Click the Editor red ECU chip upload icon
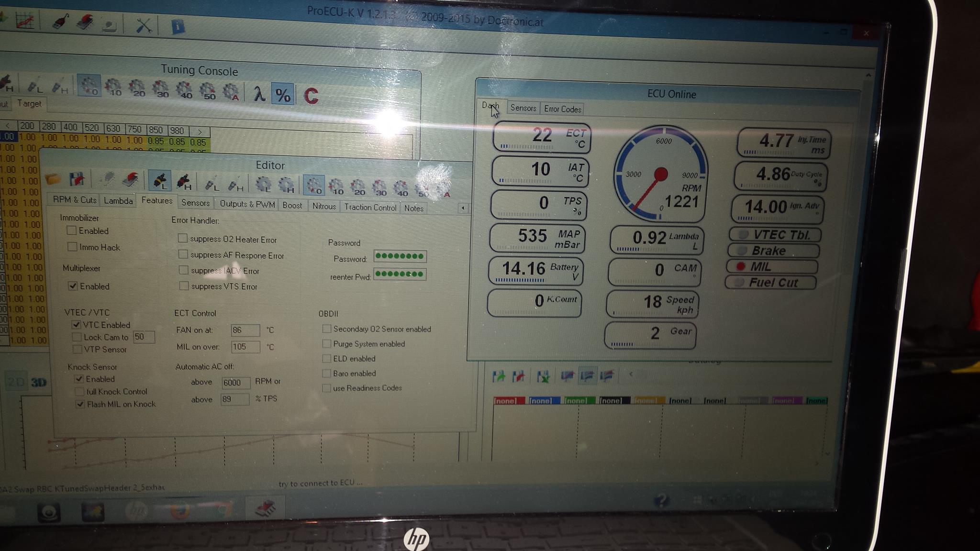The height and width of the screenshot is (551, 980). (130, 180)
